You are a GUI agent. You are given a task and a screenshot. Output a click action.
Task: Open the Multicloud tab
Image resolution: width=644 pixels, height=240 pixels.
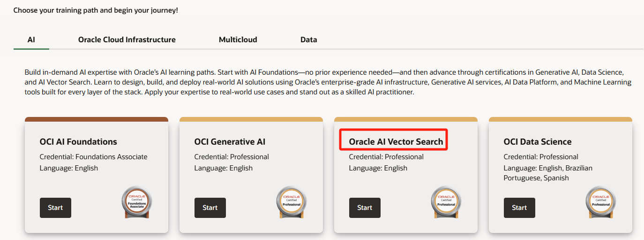click(238, 40)
